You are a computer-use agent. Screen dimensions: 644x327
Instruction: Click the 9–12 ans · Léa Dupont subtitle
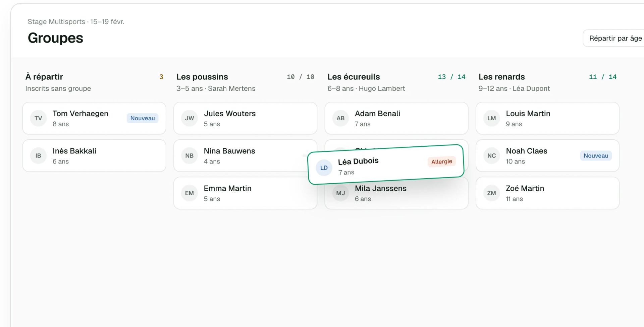514,88
